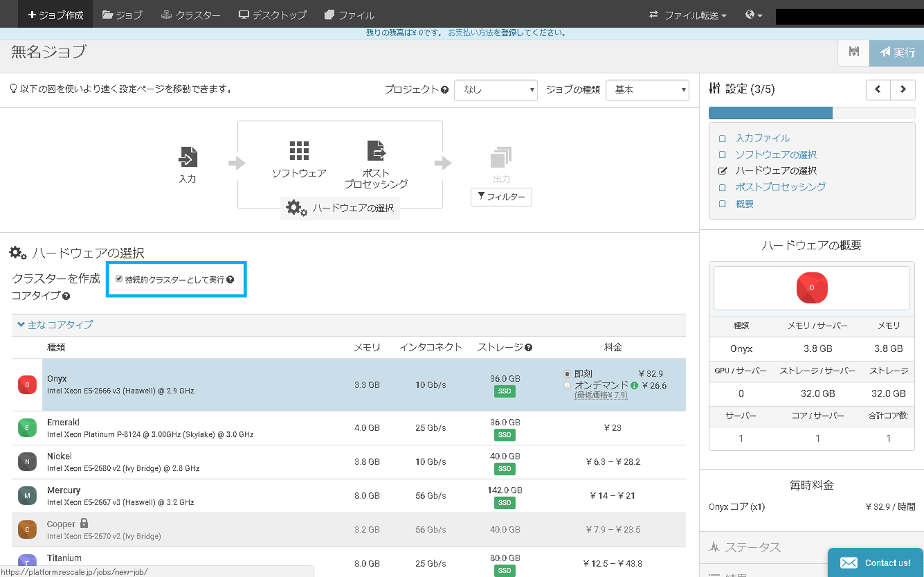
Task: Click the Nickel core type name
Action: coord(59,456)
